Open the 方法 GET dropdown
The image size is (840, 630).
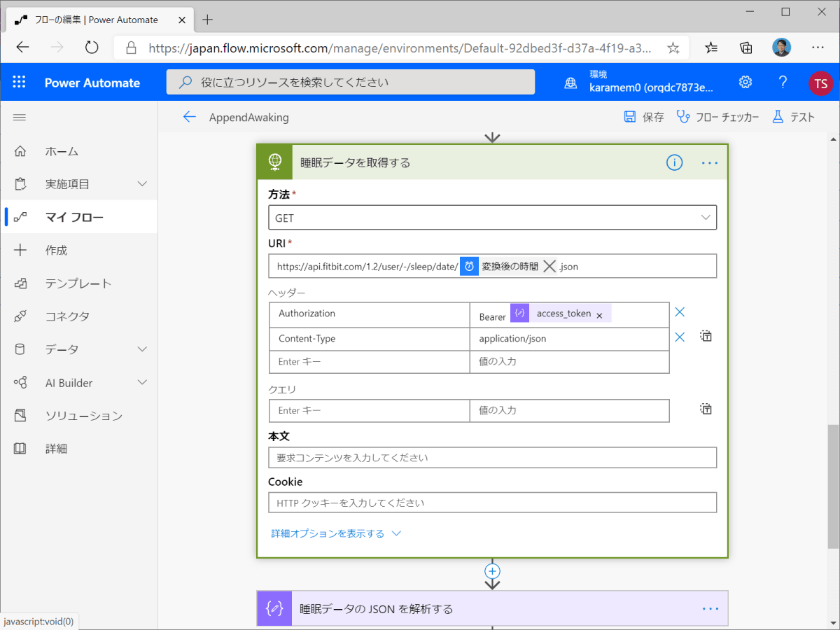click(x=492, y=218)
